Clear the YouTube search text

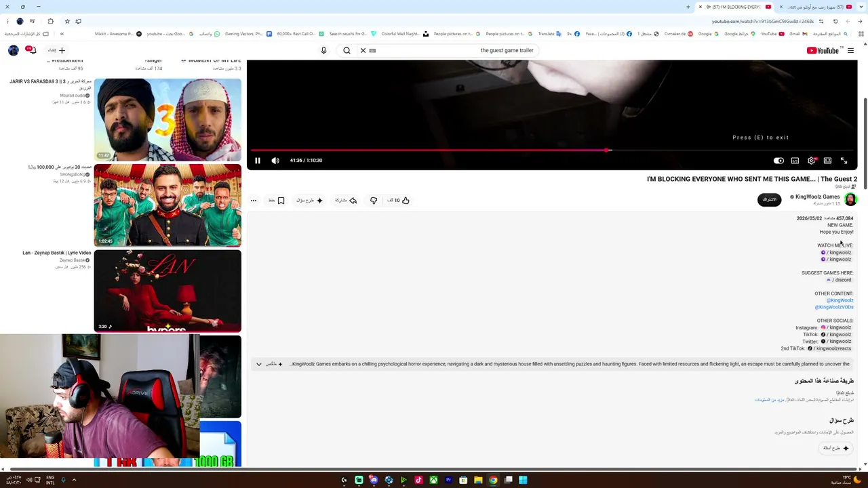(x=363, y=51)
